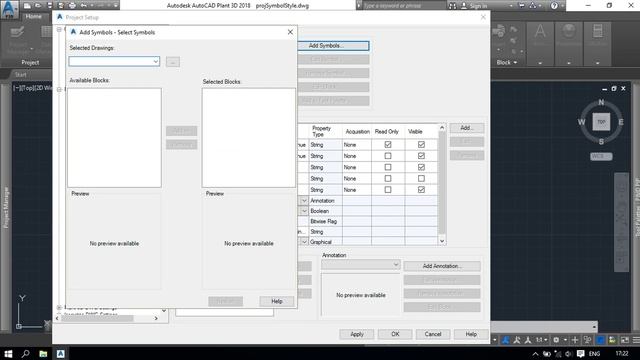Screen dimensions: 640x360
Task: Click the TOP face of the ViewCube
Action: (x=601, y=122)
